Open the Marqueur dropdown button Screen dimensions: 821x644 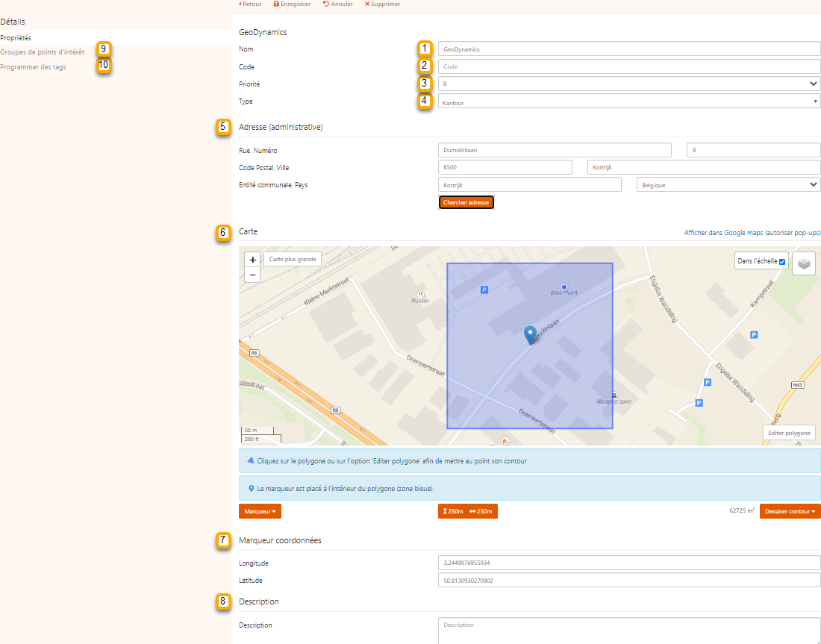click(x=260, y=511)
